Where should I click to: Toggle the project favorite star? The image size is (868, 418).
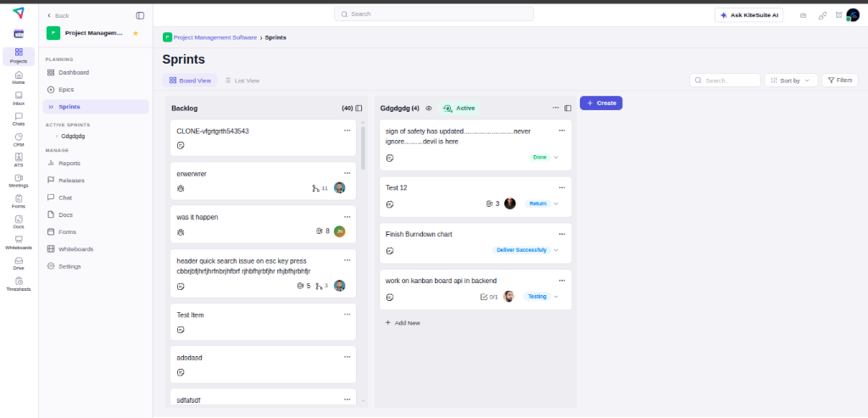click(x=136, y=33)
